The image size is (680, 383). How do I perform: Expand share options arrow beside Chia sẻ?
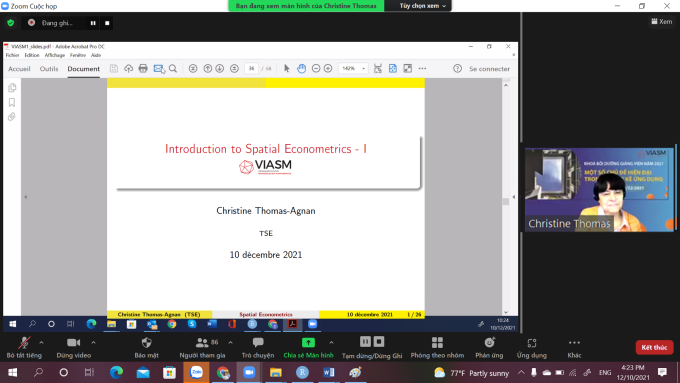[331, 343]
